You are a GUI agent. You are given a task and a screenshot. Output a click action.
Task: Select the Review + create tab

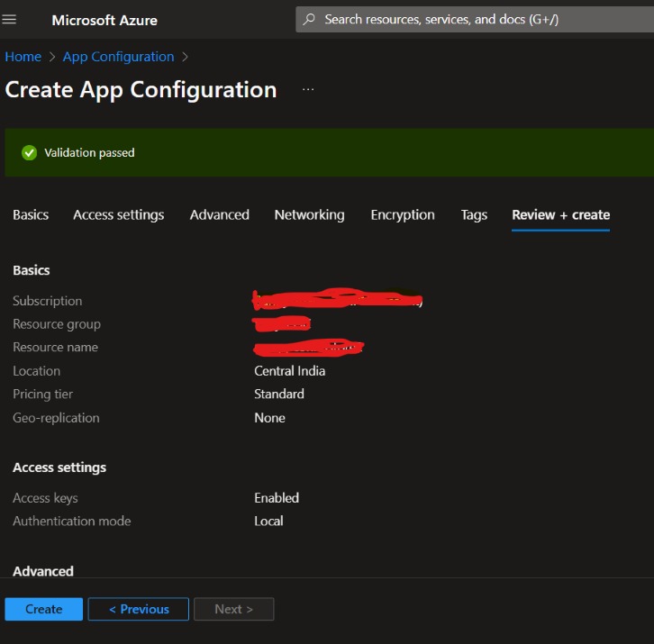tap(560, 214)
